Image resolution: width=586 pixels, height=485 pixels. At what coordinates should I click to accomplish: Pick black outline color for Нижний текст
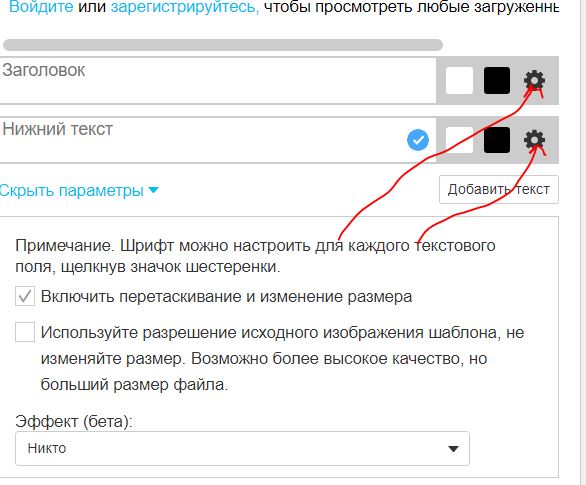[x=497, y=140]
